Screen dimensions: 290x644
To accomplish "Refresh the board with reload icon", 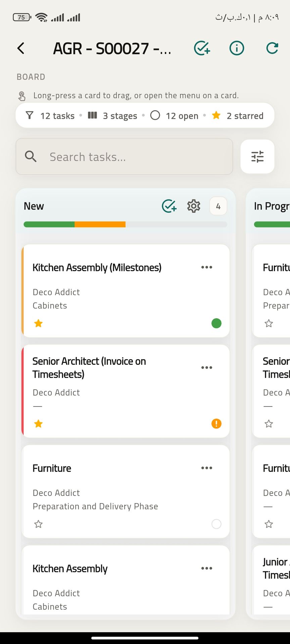I will click(x=272, y=48).
